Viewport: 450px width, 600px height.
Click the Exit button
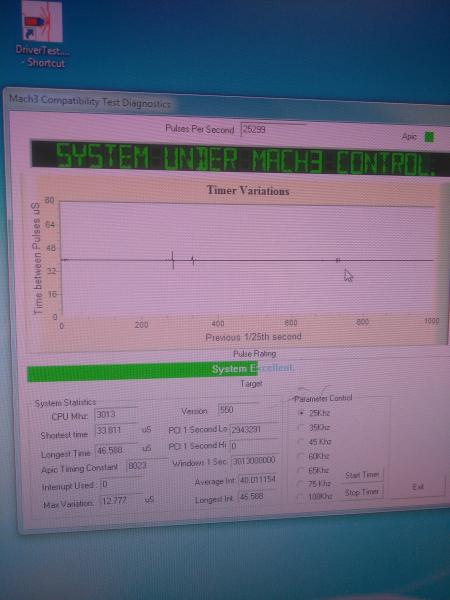tap(418, 486)
